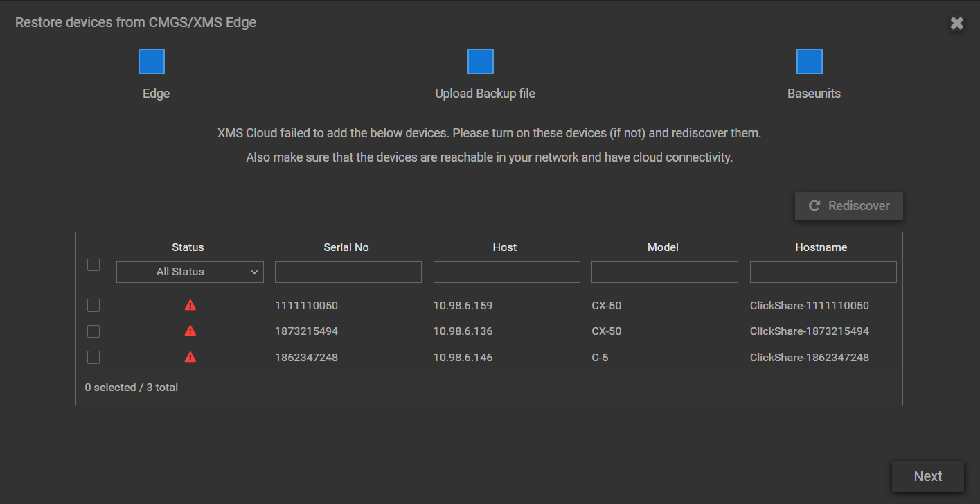Image resolution: width=980 pixels, height=504 pixels.
Task: Select the checkbox for device 1111110050
Action: pyautogui.click(x=93, y=306)
